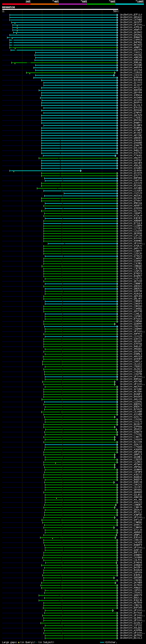This screenshot has width=146, height=644.
Task: Select hit label UniRef100_C1MU18
Action: pyautogui.click(x=131, y=72)
